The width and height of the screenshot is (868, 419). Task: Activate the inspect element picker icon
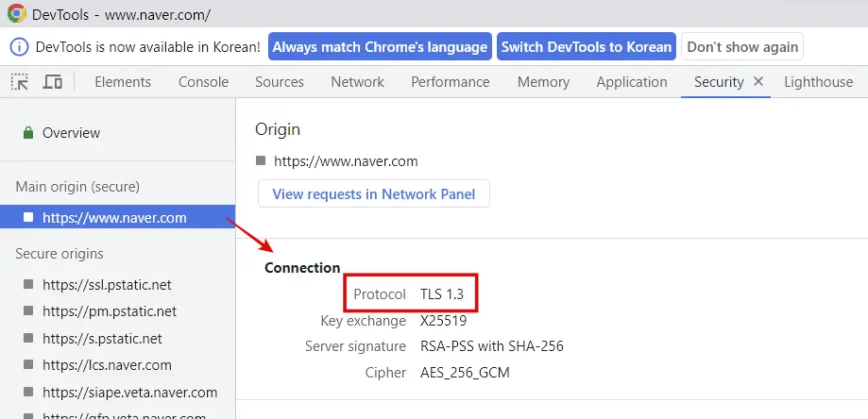pyautogui.click(x=21, y=82)
